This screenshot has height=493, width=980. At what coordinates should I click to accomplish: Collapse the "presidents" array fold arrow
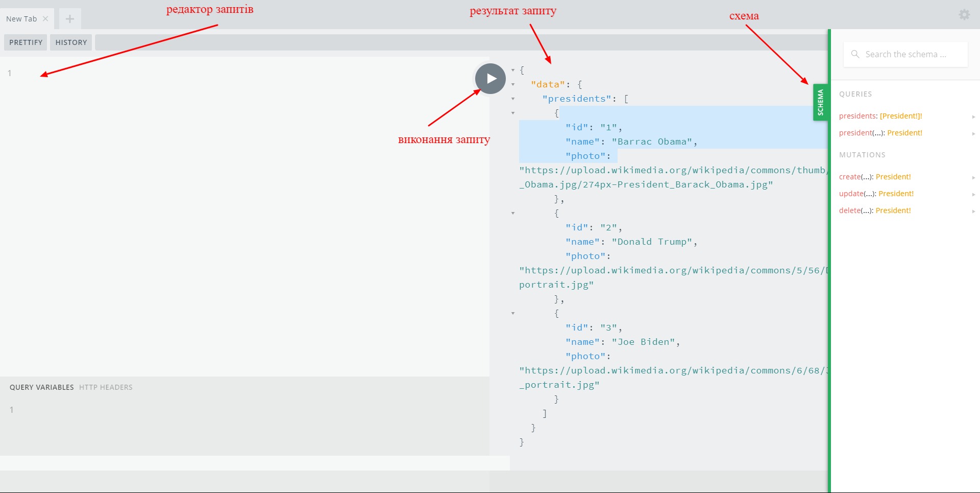click(513, 99)
